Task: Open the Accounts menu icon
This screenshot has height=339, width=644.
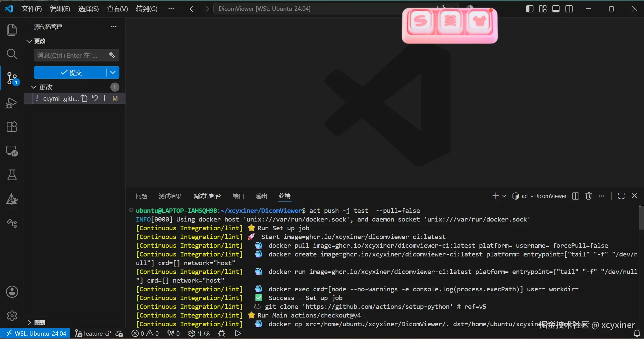Action: pos(12,292)
